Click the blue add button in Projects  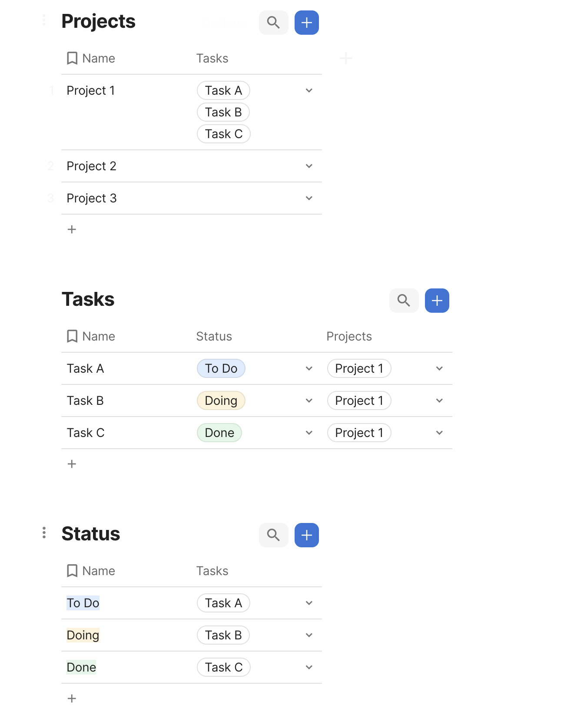pos(306,23)
